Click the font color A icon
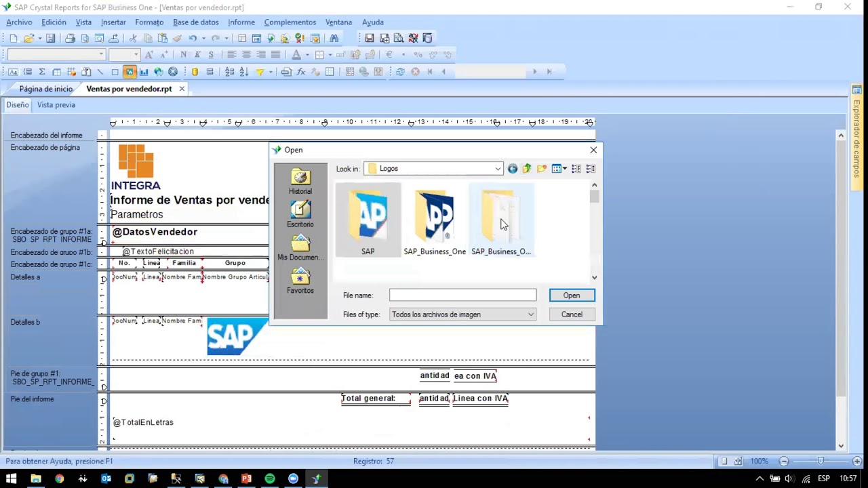 tap(296, 55)
